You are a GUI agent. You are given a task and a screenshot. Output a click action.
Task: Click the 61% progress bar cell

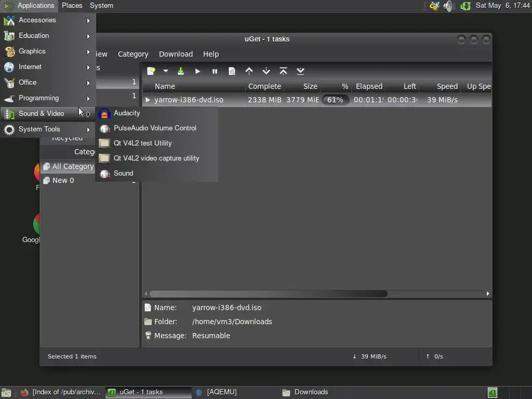click(x=335, y=100)
